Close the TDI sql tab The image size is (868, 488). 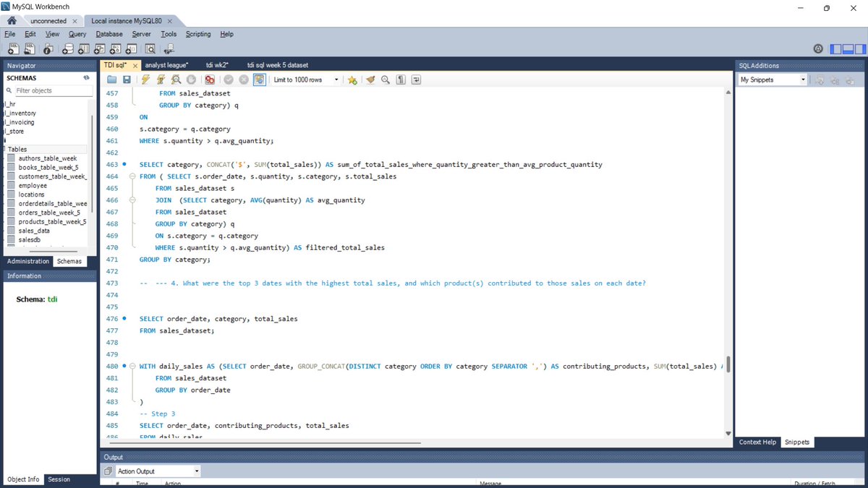[x=135, y=65]
